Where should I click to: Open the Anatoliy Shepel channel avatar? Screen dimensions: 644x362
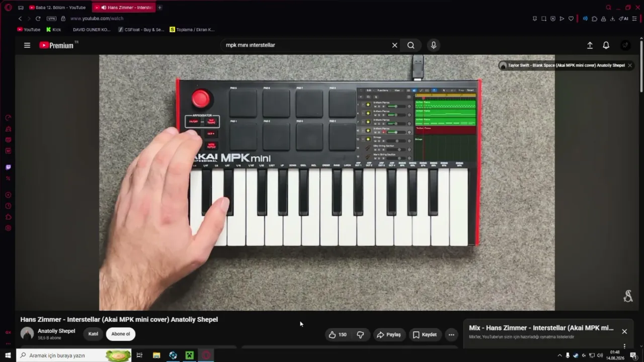(x=27, y=333)
